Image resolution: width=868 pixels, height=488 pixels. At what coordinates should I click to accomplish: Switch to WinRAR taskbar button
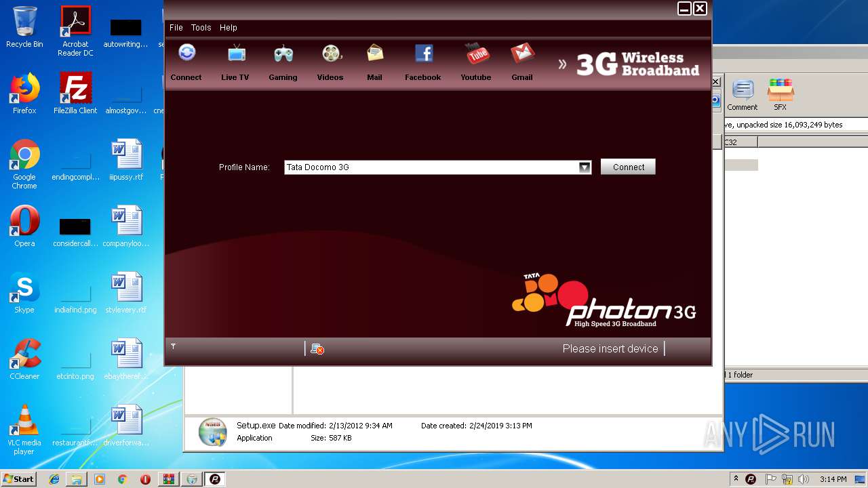point(169,479)
